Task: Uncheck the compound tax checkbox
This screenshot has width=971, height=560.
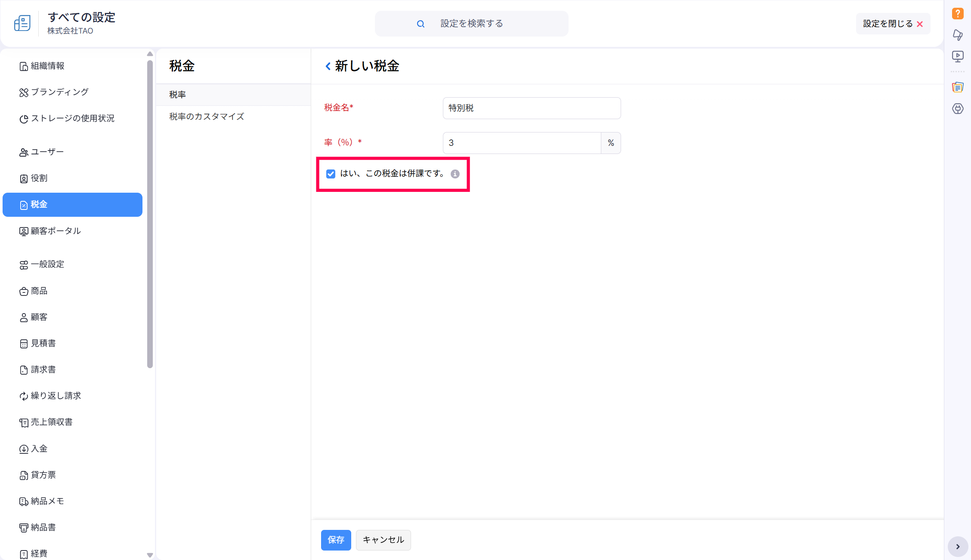Action: pos(331,174)
